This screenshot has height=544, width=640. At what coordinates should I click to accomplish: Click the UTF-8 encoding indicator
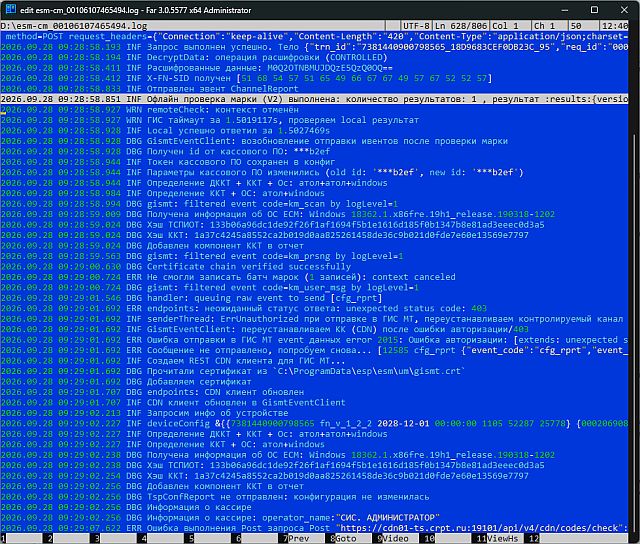[416, 26]
